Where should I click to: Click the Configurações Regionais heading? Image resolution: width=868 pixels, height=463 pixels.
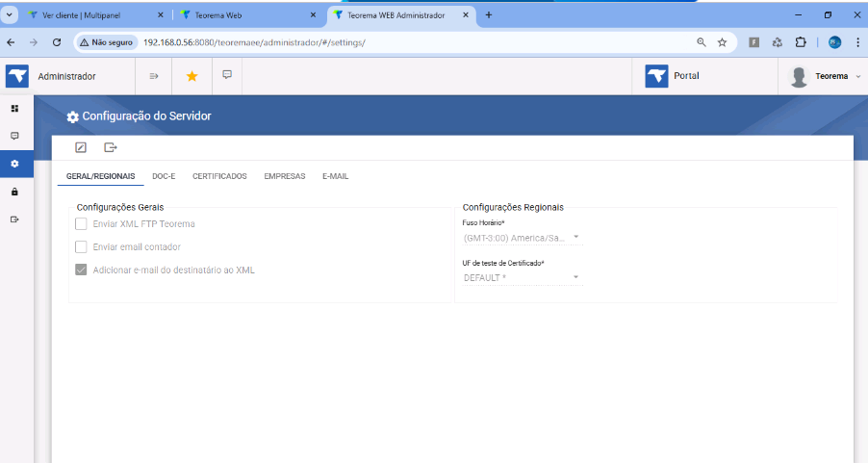pyautogui.click(x=513, y=207)
